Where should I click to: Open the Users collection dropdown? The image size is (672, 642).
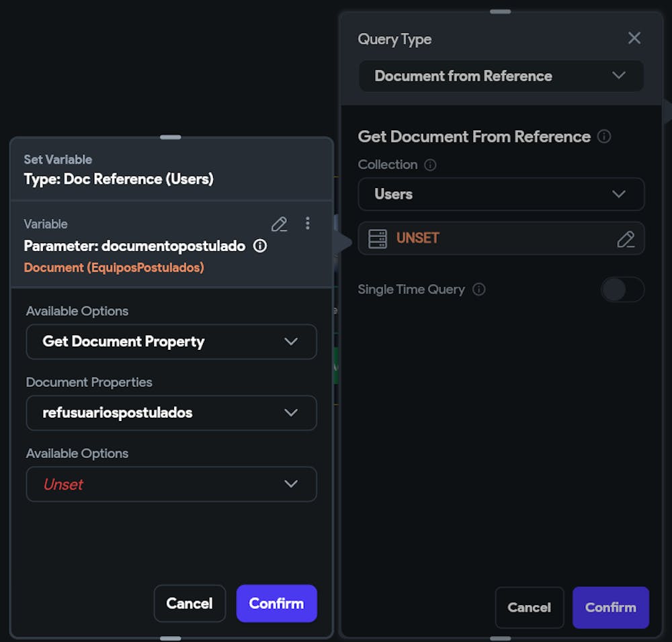tap(501, 194)
